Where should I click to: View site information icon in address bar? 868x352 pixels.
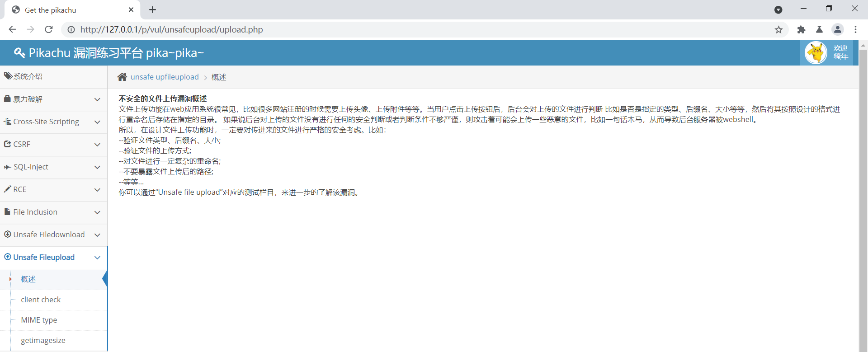(71, 29)
